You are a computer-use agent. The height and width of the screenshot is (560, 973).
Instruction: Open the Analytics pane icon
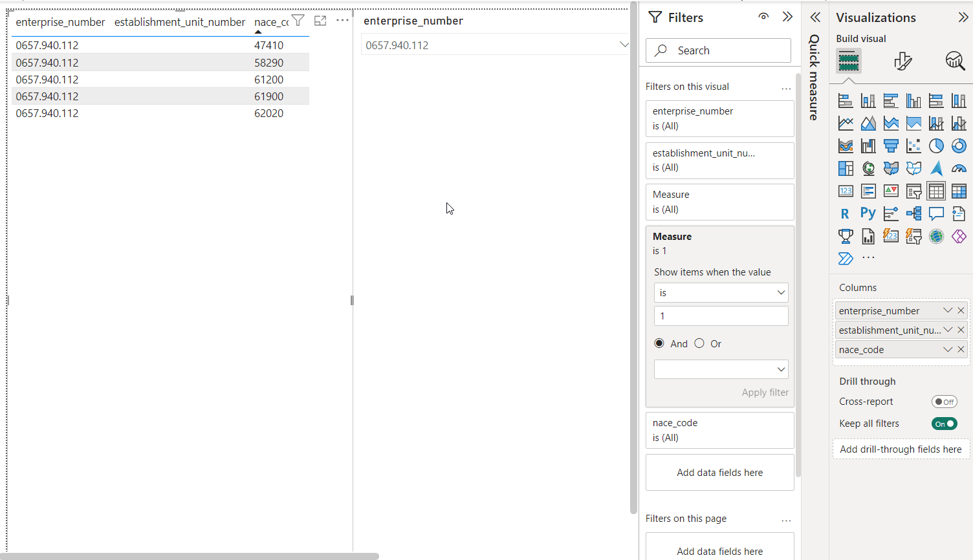pos(955,61)
